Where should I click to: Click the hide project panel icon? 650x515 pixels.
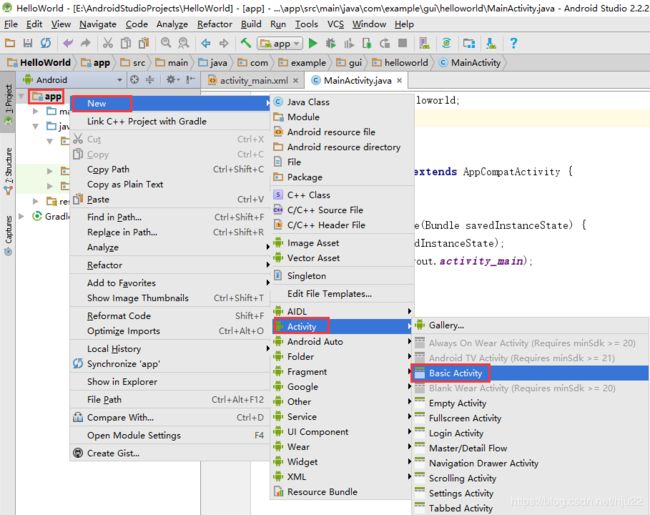[x=190, y=80]
